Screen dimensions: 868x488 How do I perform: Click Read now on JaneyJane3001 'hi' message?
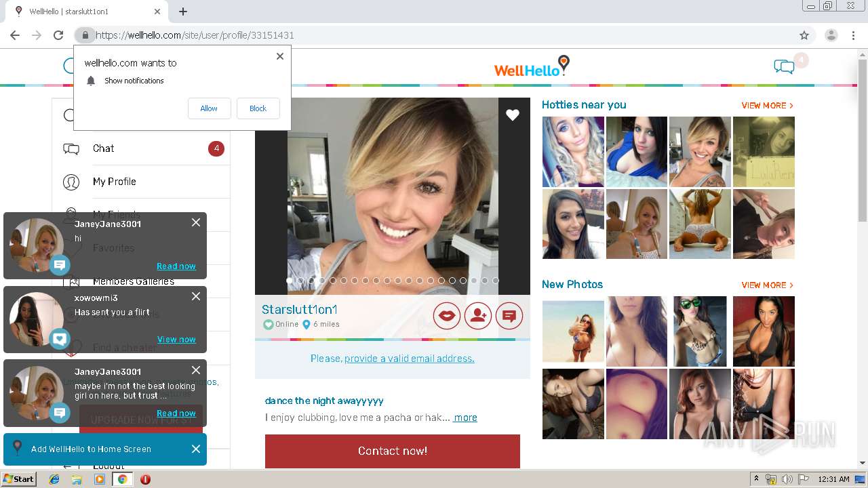pyautogui.click(x=176, y=266)
